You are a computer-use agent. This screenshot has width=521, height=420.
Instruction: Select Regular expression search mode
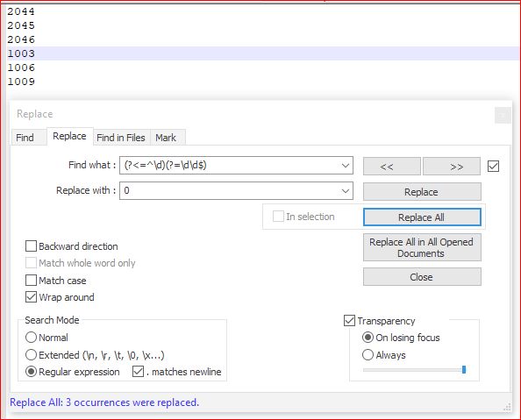coord(31,371)
